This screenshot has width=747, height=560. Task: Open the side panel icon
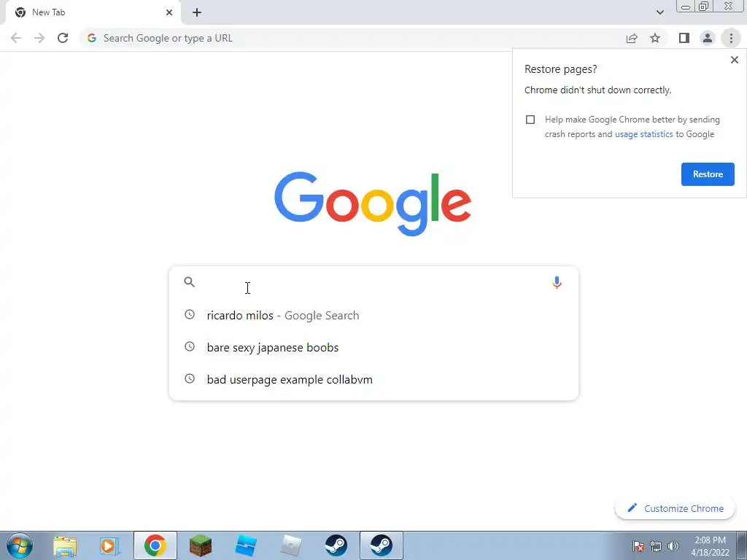(x=684, y=38)
